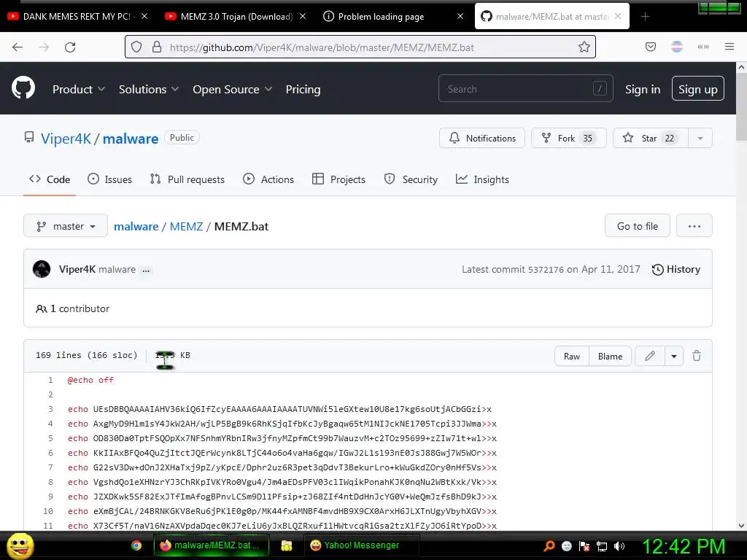
Task: Expand the Product menu
Action: 79,89
